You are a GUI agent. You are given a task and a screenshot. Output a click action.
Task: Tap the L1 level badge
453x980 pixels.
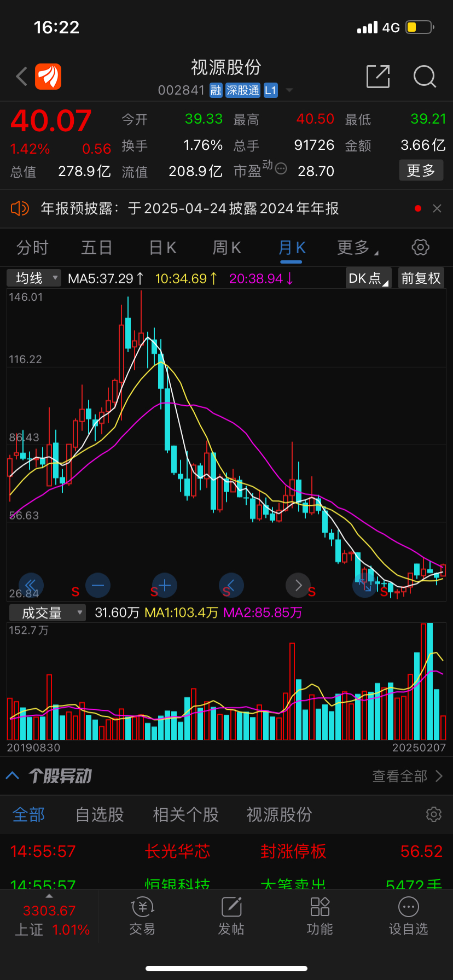point(271,90)
